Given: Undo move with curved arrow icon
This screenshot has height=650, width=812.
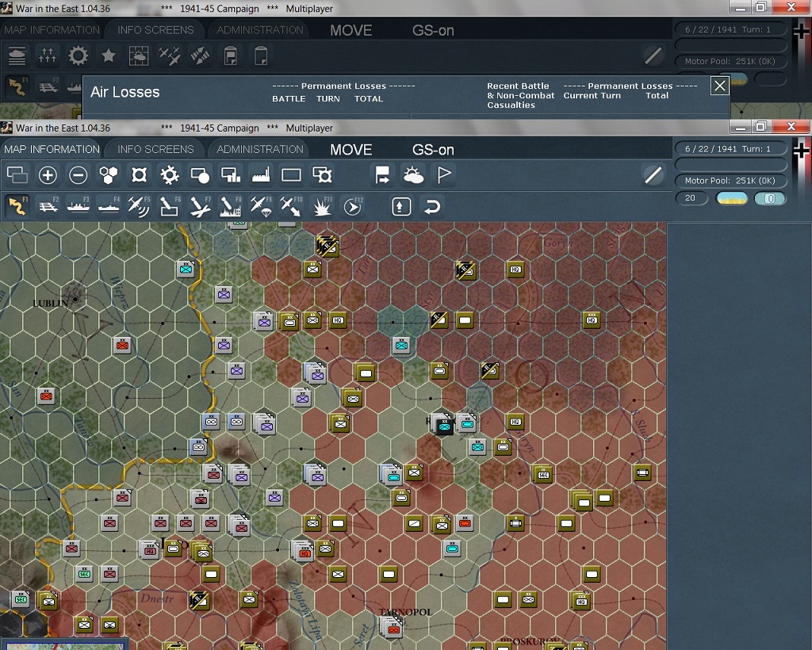Looking at the screenshot, I should click(432, 206).
